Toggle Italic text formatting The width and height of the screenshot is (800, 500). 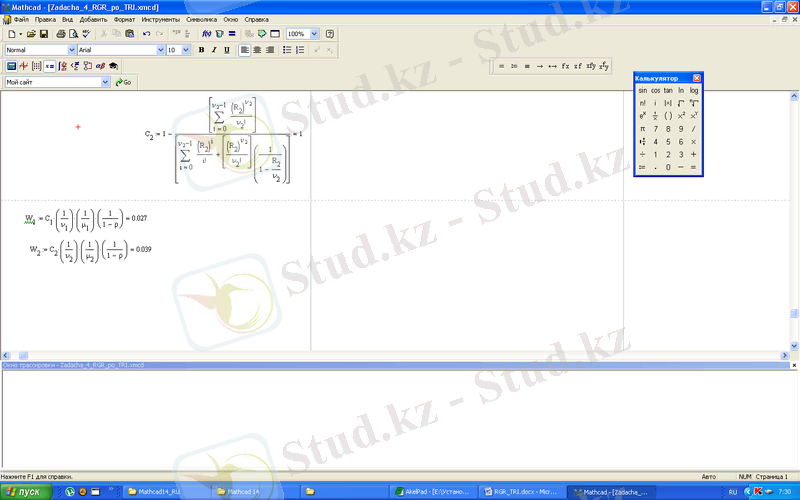(x=214, y=50)
